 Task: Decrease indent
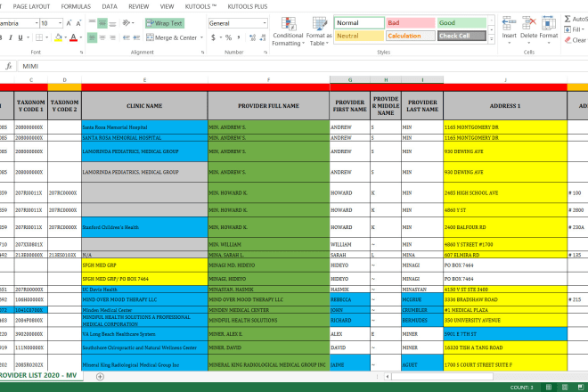pos(127,37)
